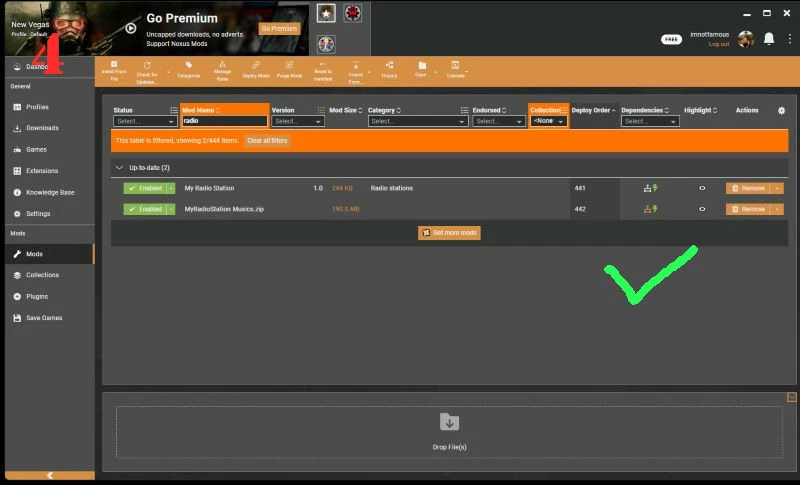This screenshot has height=485, width=800.
Task: Click the Mod Name filter input field
Action: [224, 121]
